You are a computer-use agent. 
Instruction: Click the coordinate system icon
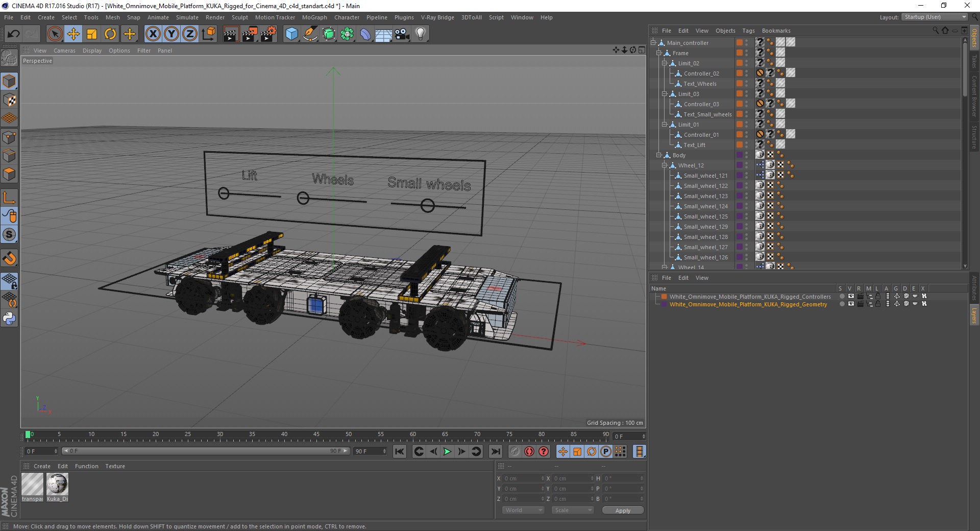coord(208,34)
